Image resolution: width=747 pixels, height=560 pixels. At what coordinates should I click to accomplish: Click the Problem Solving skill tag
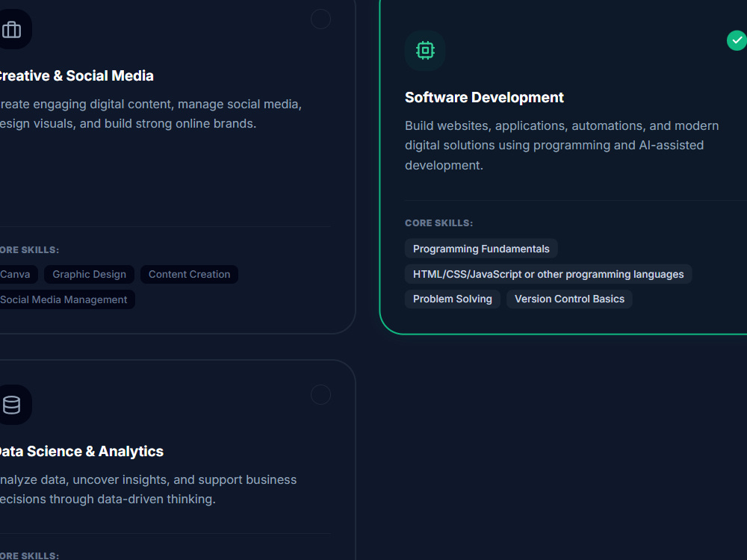(x=453, y=299)
